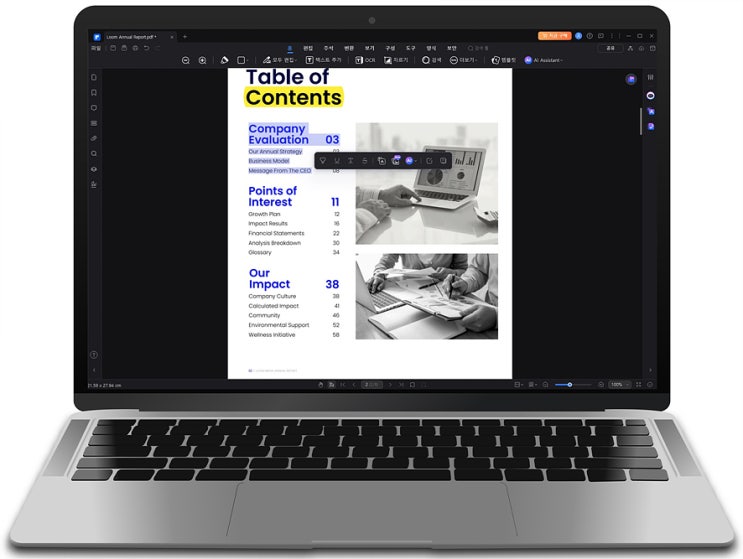The height and width of the screenshot is (559, 743).
Task: Switch to the Edit (편집) ribbon tab
Action: pos(308,48)
